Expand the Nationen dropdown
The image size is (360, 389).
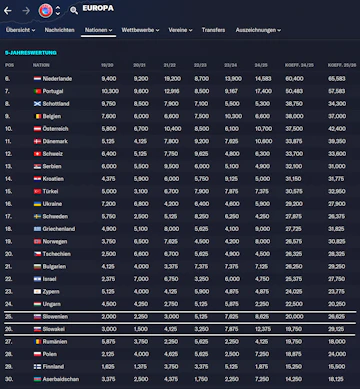98,30
